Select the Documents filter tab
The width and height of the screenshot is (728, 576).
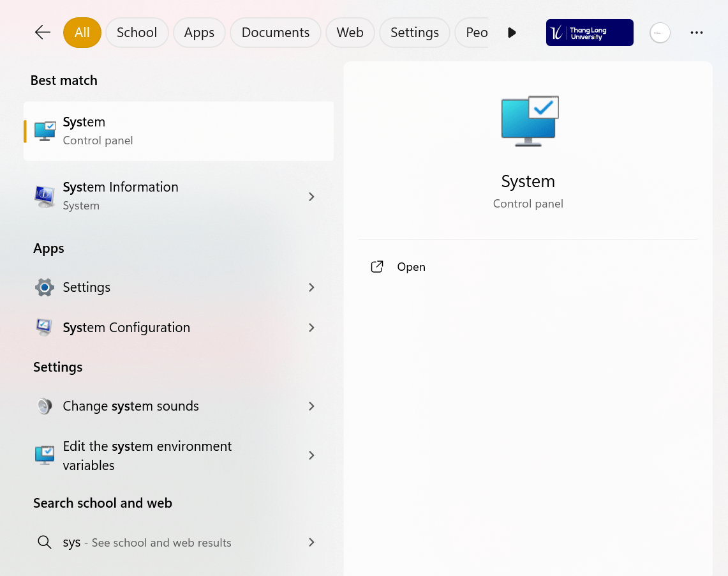coord(276,33)
